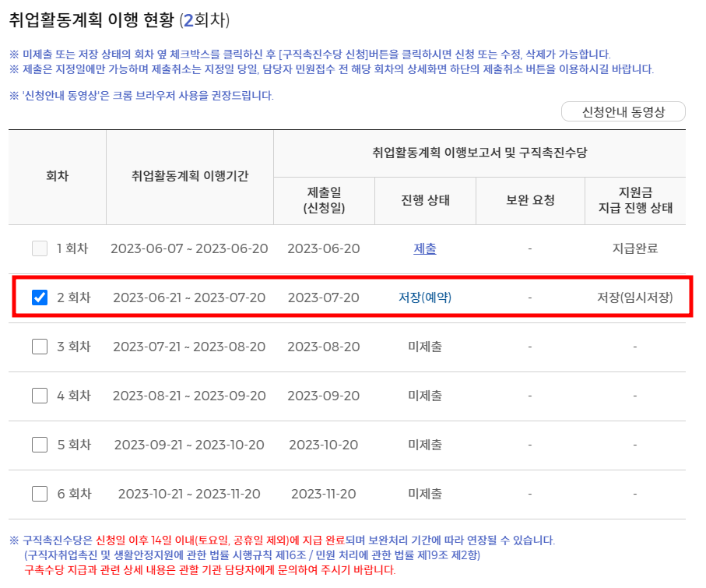The image size is (706, 588).
Task: Click 저장(임시저장) status in 2 회차 row
Action: click(x=635, y=298)
